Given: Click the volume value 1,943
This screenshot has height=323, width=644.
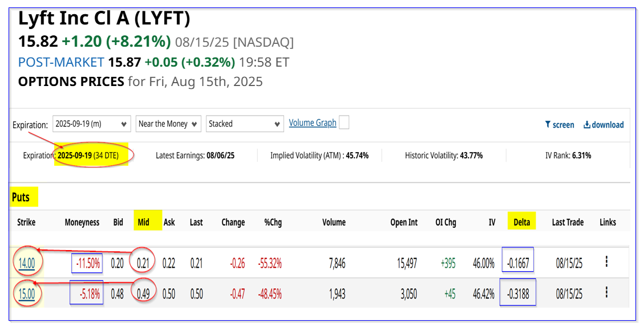Looking at the screenshot, I should [337, 294].
